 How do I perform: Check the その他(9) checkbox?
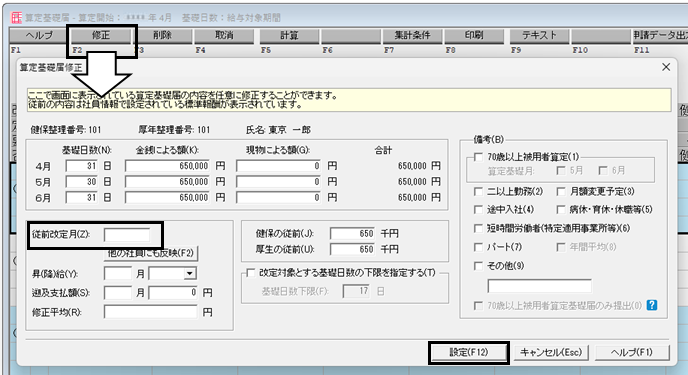coord(478,266)
